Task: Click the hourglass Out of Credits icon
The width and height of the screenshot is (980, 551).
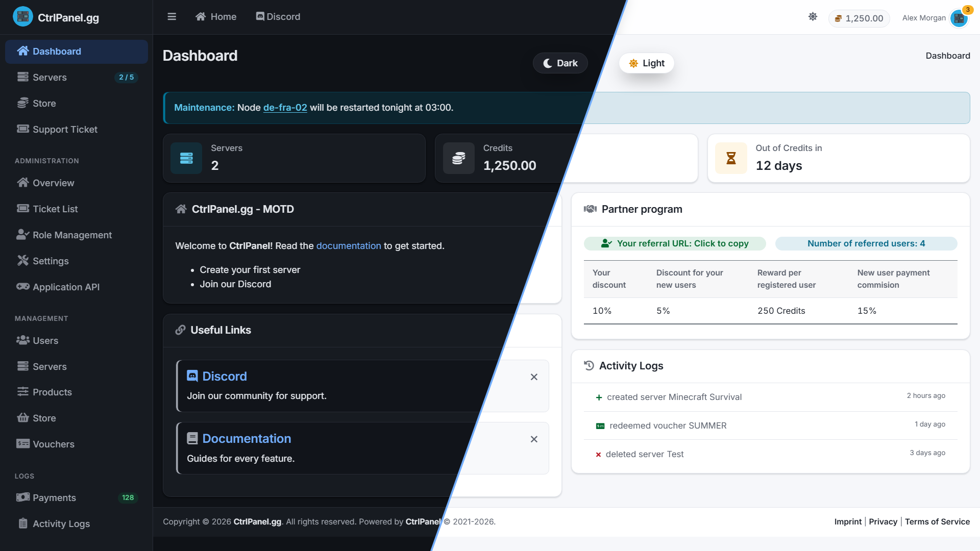Action: pos(731,158)
